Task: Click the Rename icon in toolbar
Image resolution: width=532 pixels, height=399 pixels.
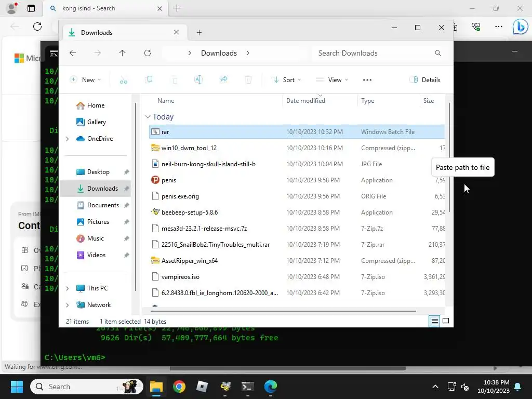Action: pos(198,79)
